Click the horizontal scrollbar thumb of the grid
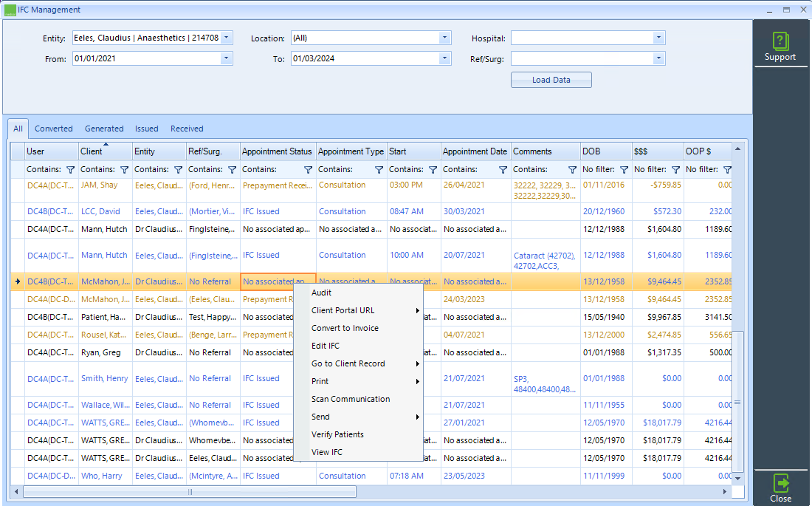Screen dimensions: 812x506 pyautogui.click(x=190, y=491)
